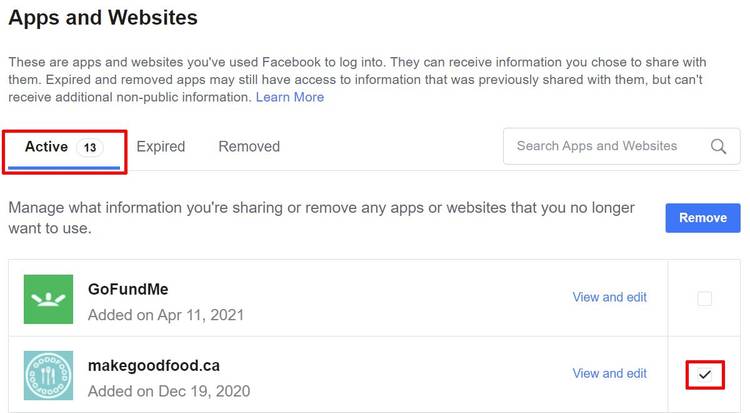Click the GoFundMe app name
Viewport: 750px width, 413px height.
click(x=128, y=289)
